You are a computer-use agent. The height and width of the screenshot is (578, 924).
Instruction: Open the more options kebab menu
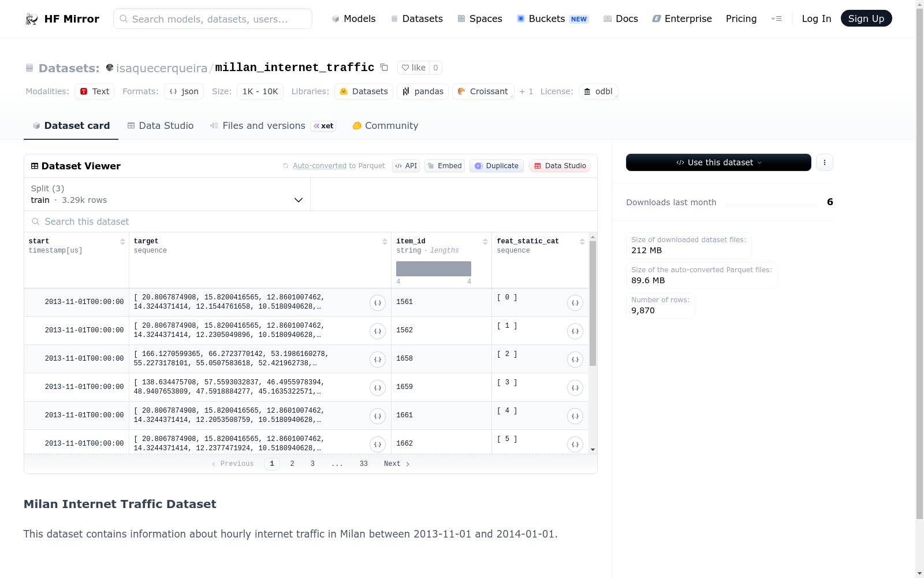pos(825,162)
